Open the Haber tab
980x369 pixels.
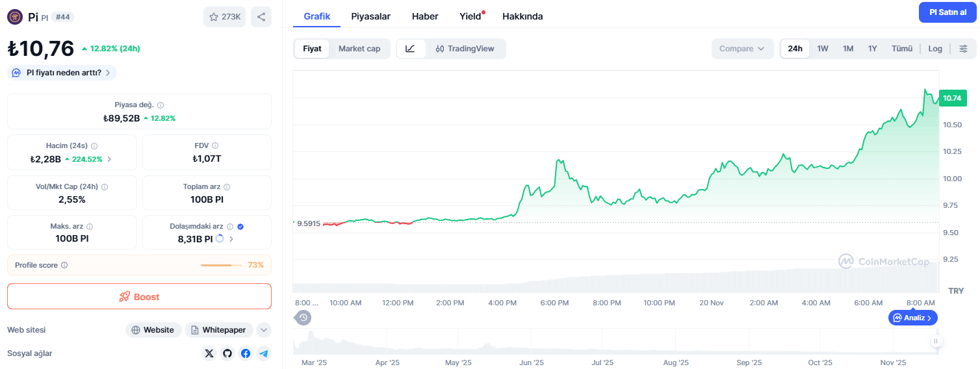click(425, 16)
